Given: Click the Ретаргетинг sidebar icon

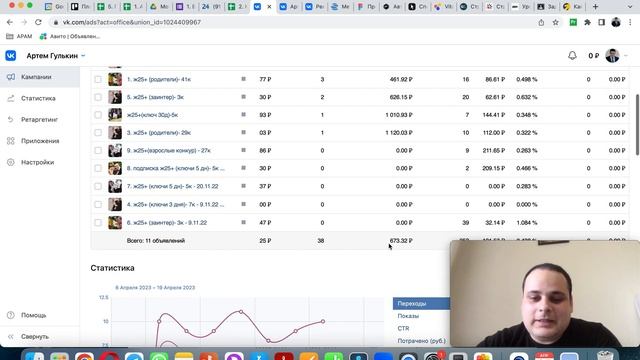Looking at the screenshot, I should (x=11, y=119).
